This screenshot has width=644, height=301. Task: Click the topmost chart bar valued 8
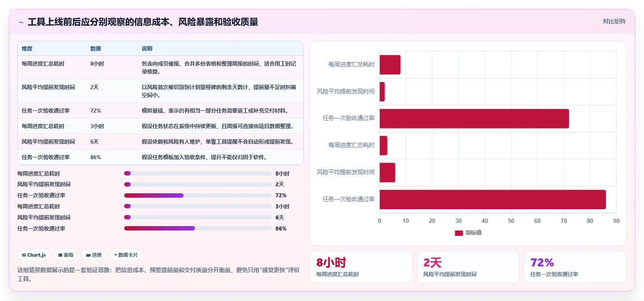[390, 65]
